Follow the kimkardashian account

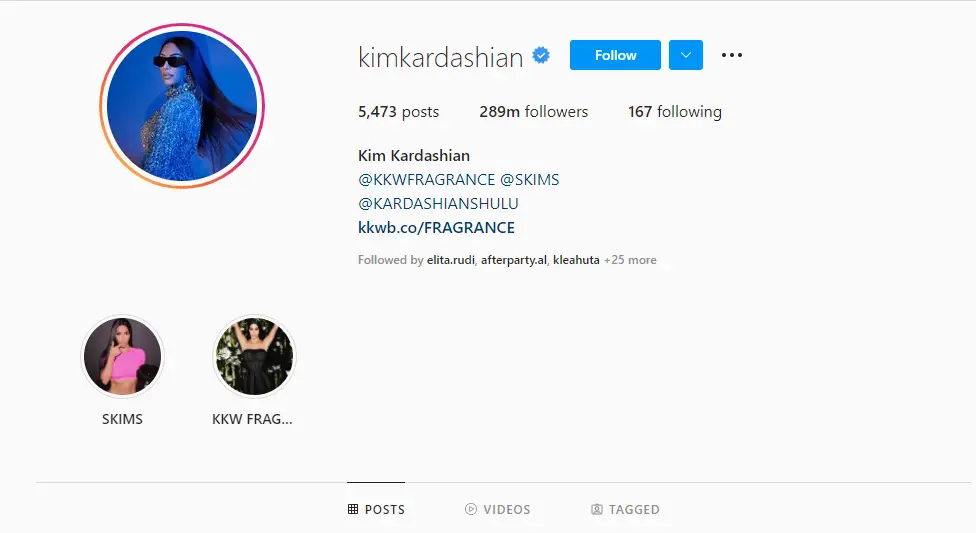pyautogui.click(x=615, y=55)
